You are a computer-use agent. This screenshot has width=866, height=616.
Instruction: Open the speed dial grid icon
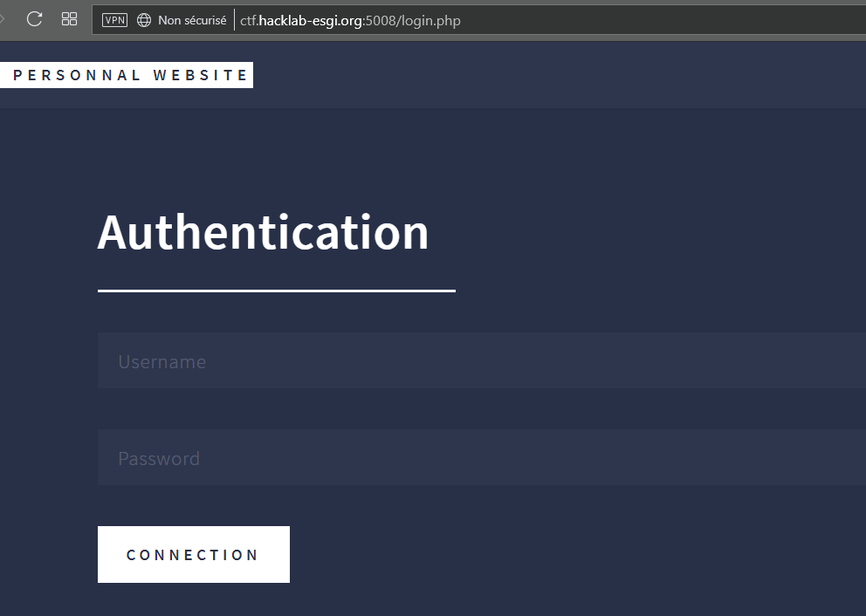pos(69,19)
